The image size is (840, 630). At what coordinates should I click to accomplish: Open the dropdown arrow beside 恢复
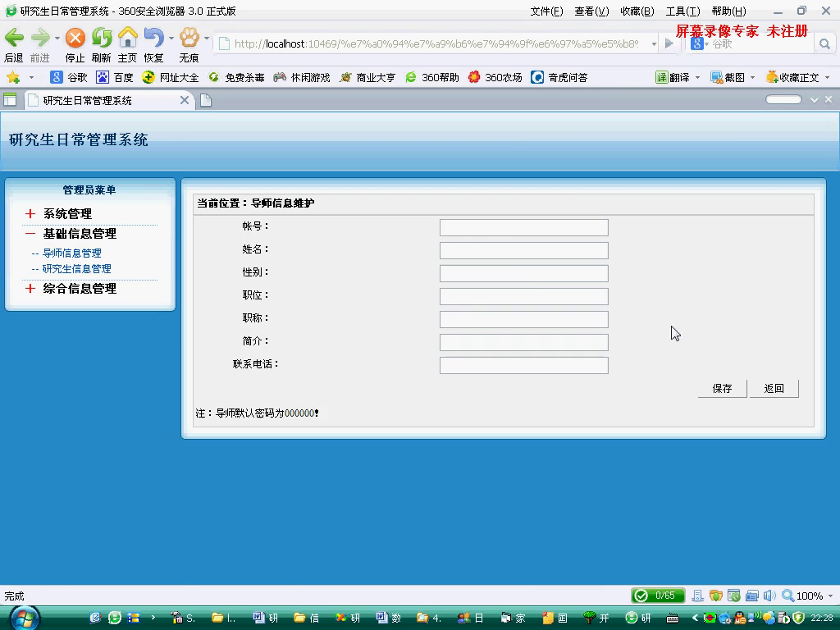click(171, 38)
